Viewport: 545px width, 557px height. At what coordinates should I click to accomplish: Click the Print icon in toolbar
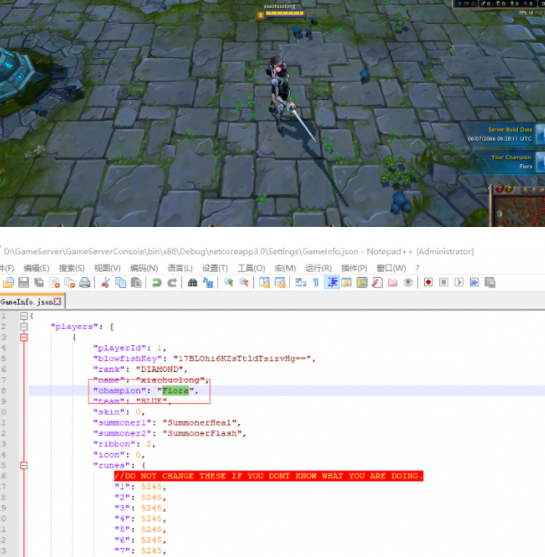click(85, 282)
